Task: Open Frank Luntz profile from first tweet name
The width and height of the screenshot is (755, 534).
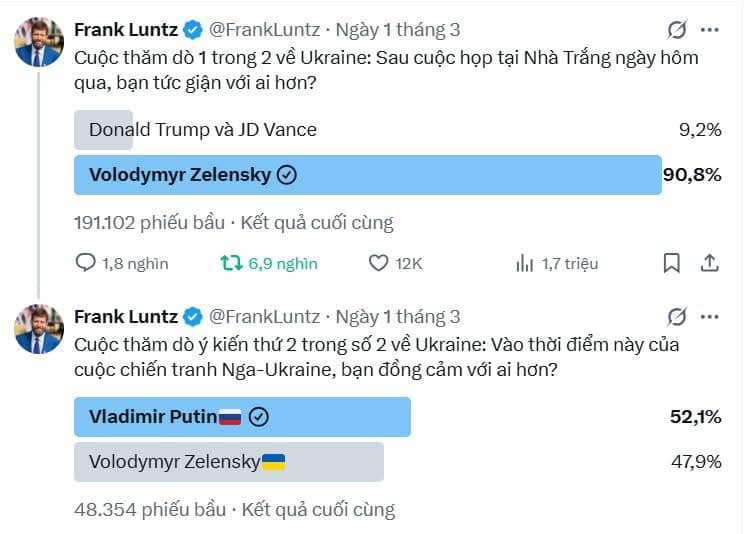Action: (x=126, y=30)
